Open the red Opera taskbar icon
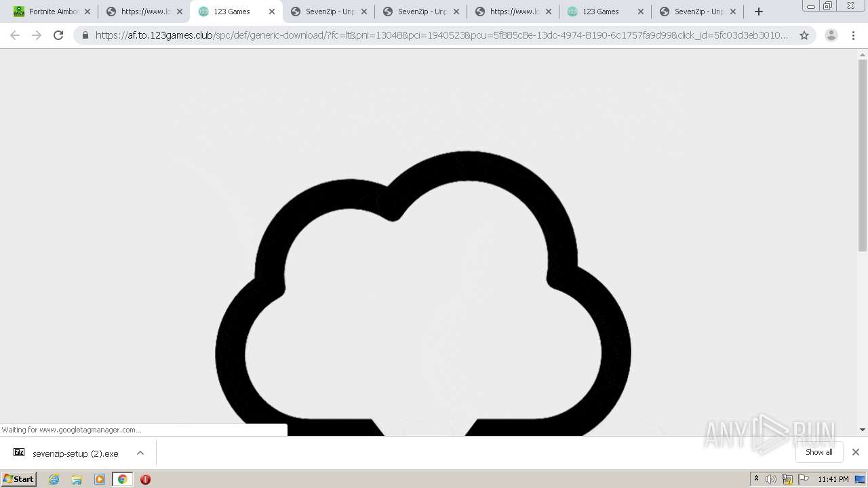The width and height of the screenshot is (868, 488). [145, 479]
